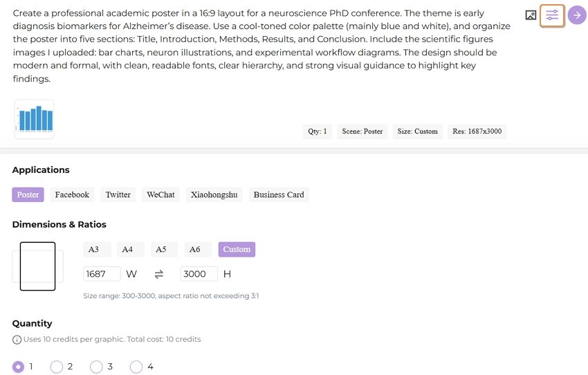Select quantity 4 radio button
The width and height of the screenshot is (588, 375).
coord(136,367)
